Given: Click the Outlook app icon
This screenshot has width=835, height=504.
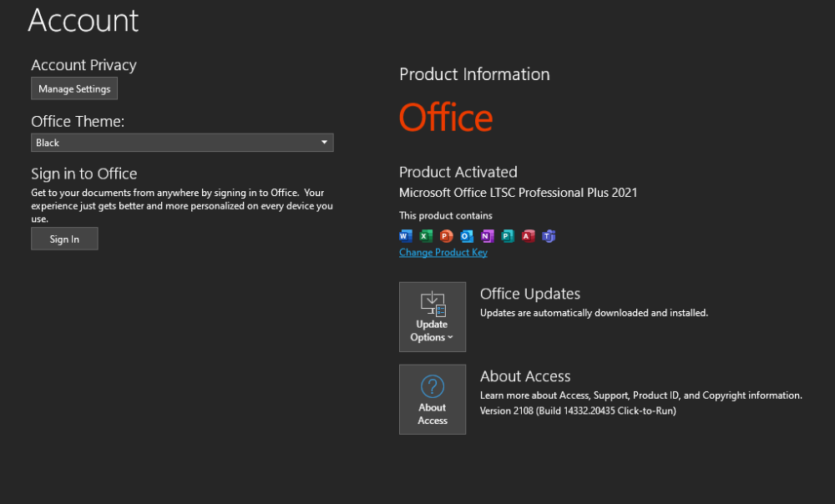Looking at the screenshot, I should [x=467, y=236].
